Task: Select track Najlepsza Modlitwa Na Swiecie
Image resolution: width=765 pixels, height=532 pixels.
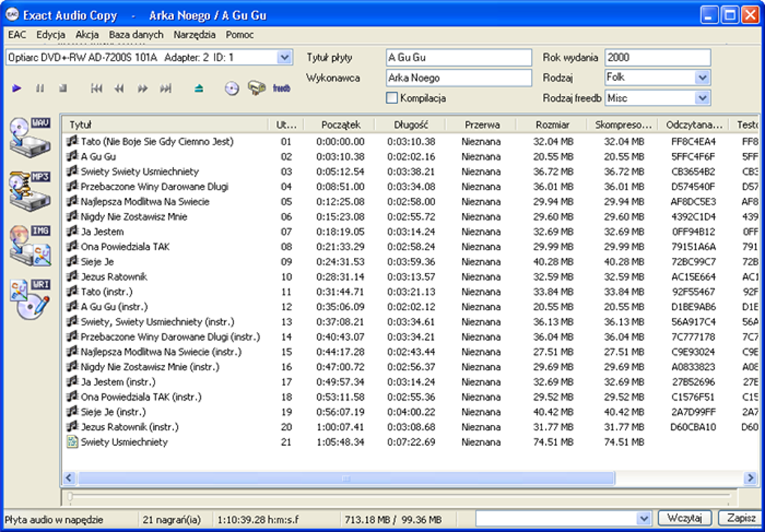Action: pyautogui.click(x=145, y=202)
